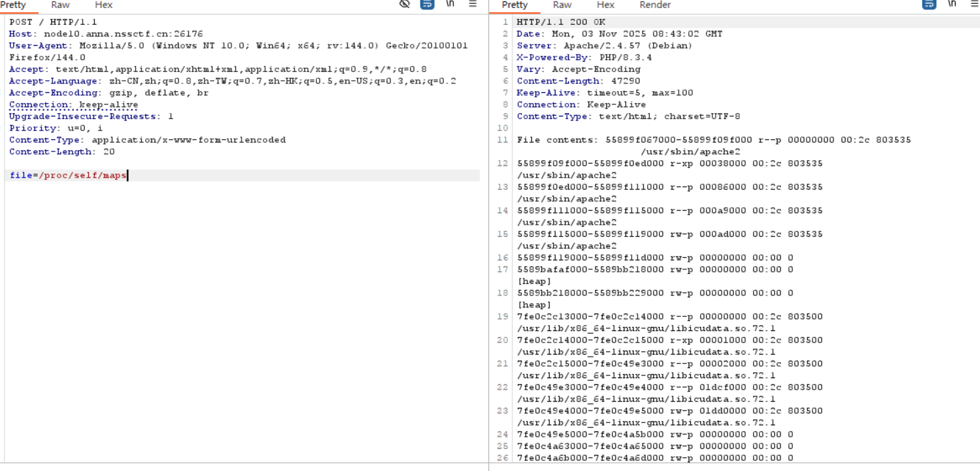
Task: Switch to request Pretty tab
Action: pos(13,5)
